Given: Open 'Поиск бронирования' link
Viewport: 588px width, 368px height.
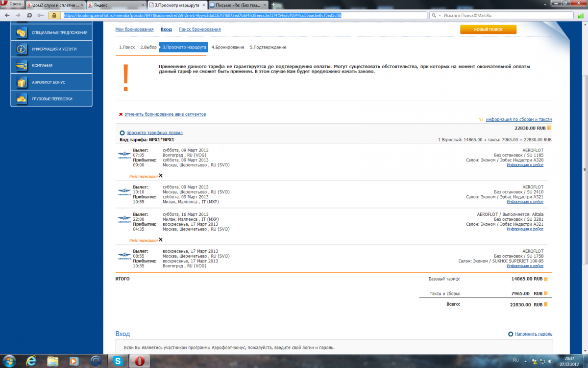Looking at the screenshot, I should point(199,29).
